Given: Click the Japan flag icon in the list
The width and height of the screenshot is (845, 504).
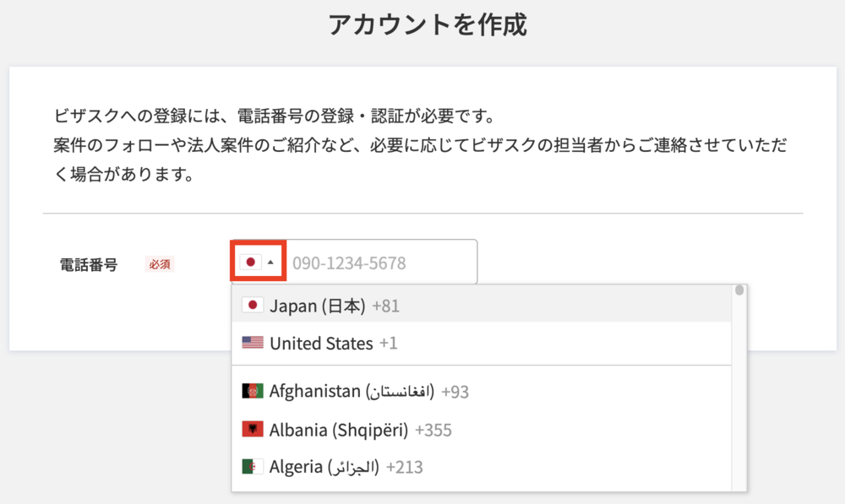Looking at the screenshot, I should (x=252, y=305).
